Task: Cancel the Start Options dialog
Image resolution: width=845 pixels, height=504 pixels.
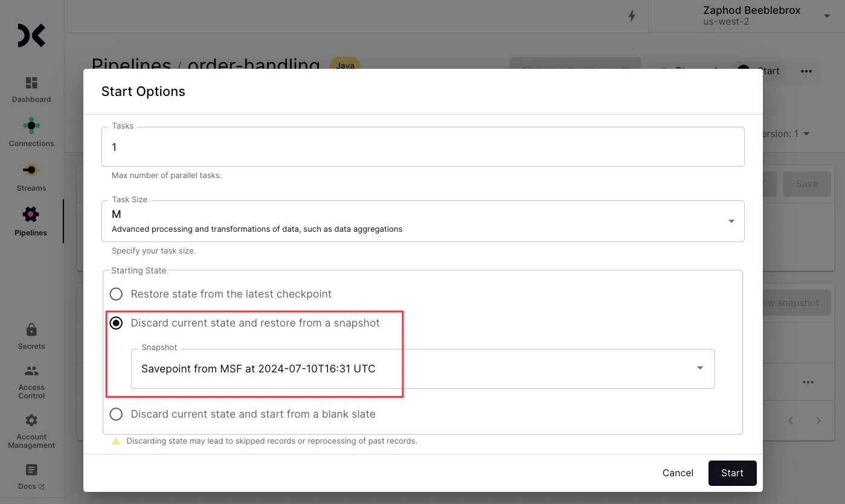Action: (x=678, y=473)
